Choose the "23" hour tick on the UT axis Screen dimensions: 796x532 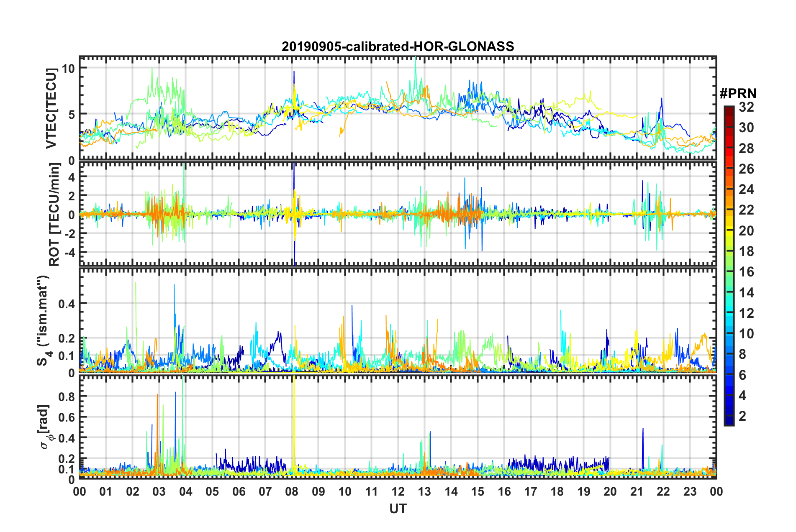690,491
